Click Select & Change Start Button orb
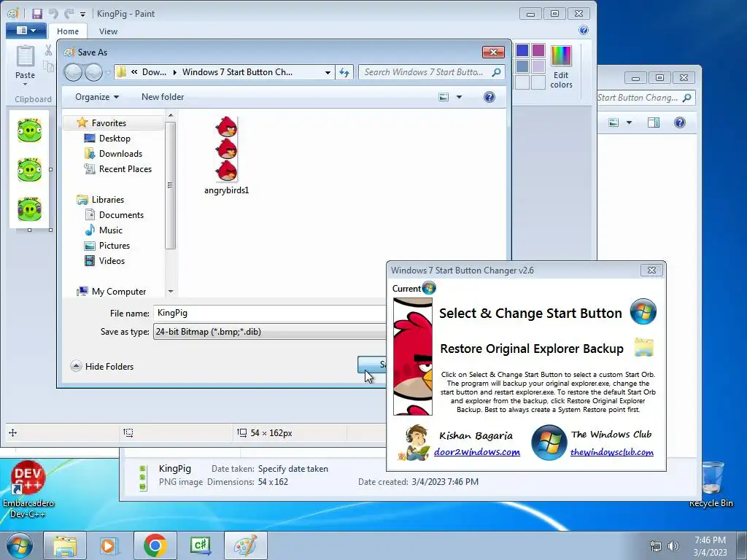The height and width of the screenshot is (560, 747). [x=643, y=312]
